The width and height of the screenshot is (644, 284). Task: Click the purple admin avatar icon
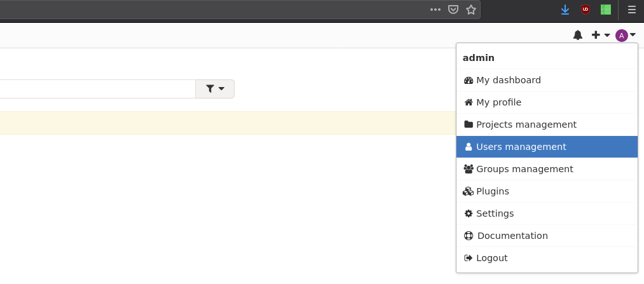coord(621,36)
